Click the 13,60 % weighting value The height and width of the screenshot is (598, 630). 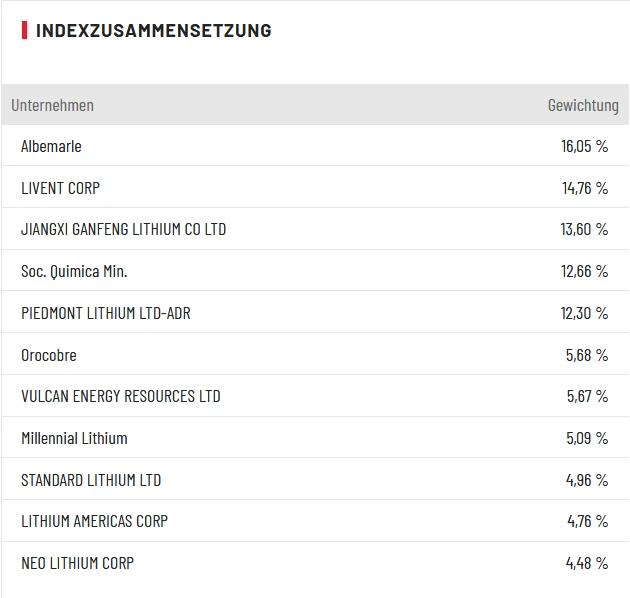click(x=584, y=229)
